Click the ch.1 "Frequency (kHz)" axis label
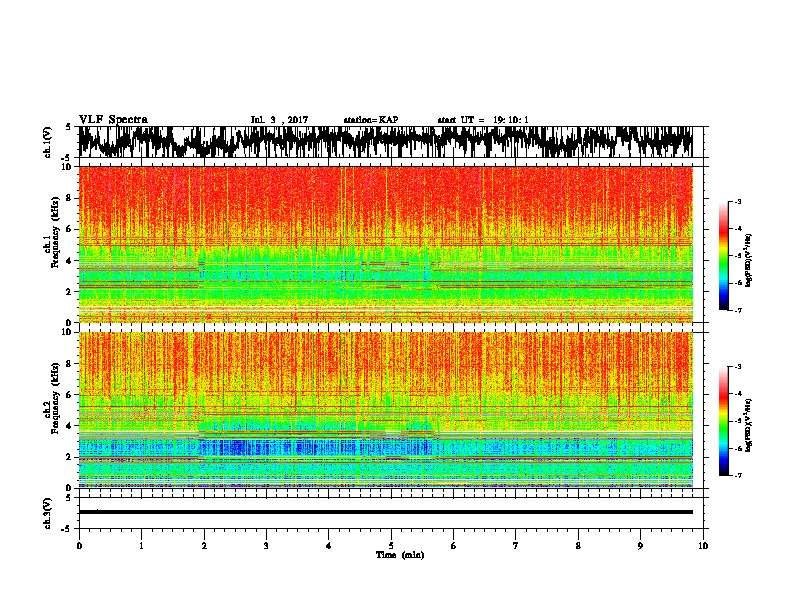Screen dimensions: 792x612 tap(55, 232)
